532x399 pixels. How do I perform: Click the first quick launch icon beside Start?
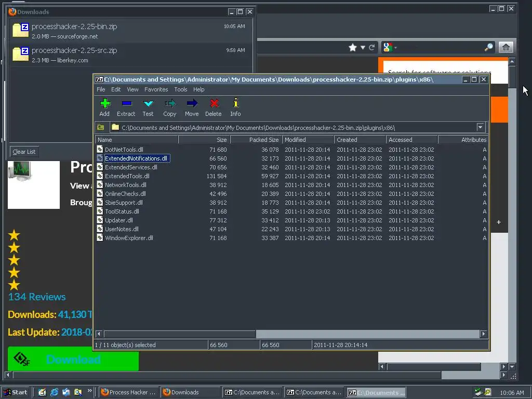(42, 392)
